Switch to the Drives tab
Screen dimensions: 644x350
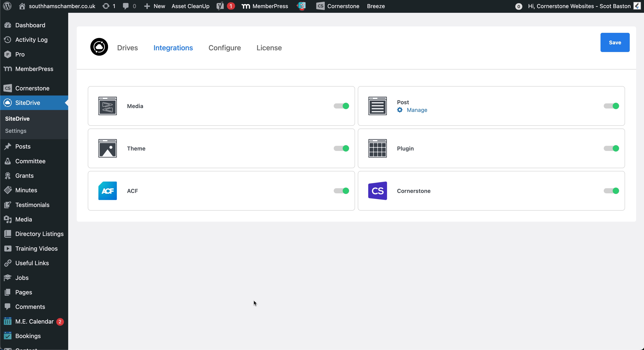pos(127,48)
